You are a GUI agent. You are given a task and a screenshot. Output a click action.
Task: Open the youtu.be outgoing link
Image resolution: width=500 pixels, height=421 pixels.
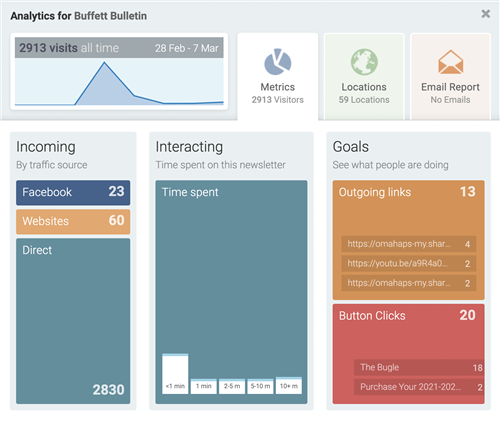[409, 263]
